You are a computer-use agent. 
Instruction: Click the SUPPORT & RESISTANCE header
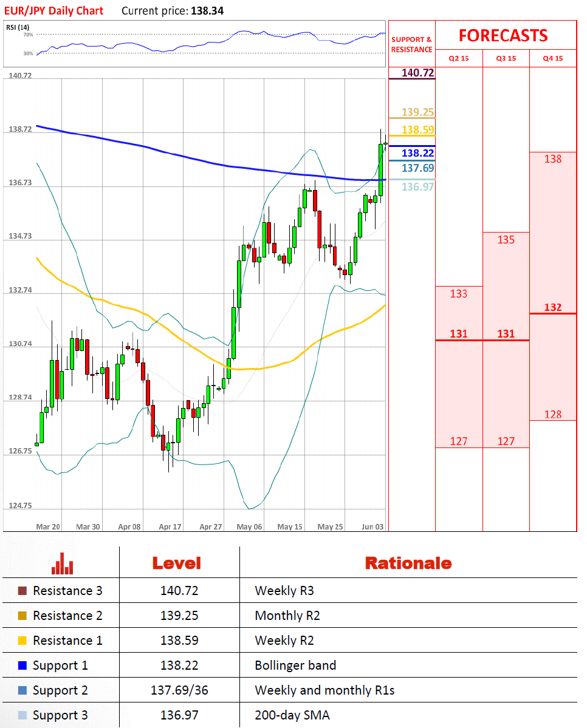coord(412,44)
